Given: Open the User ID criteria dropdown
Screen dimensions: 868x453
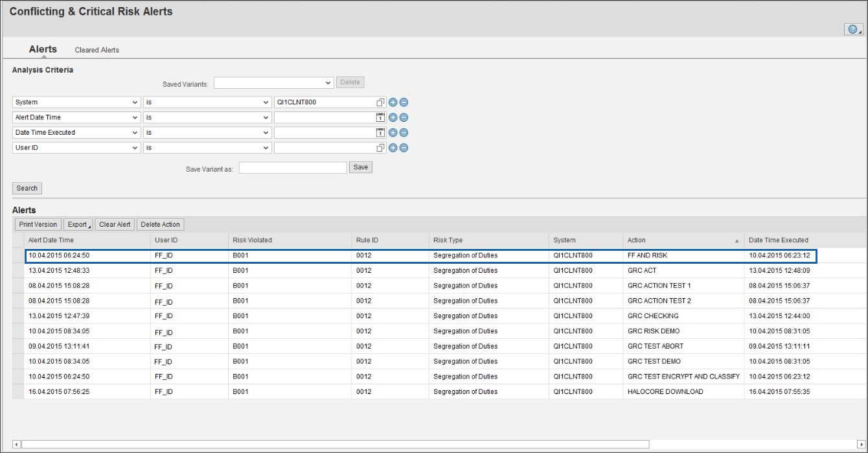Looking at the screenshot, I should coord(135,148).
